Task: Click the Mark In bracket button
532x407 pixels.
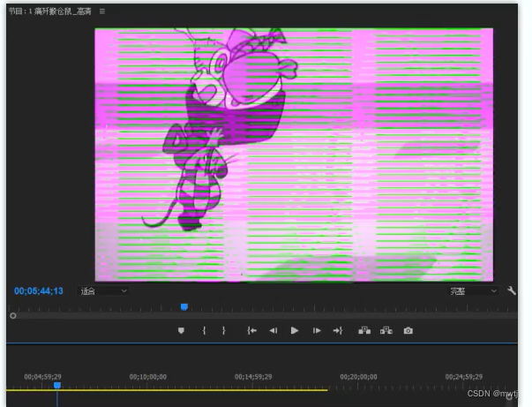Action: pos(204,330)
